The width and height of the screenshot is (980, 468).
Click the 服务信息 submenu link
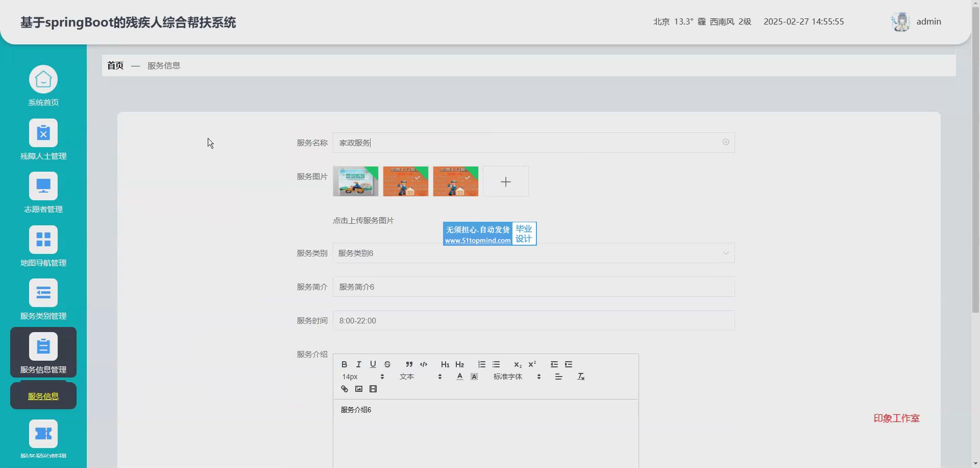43,396
